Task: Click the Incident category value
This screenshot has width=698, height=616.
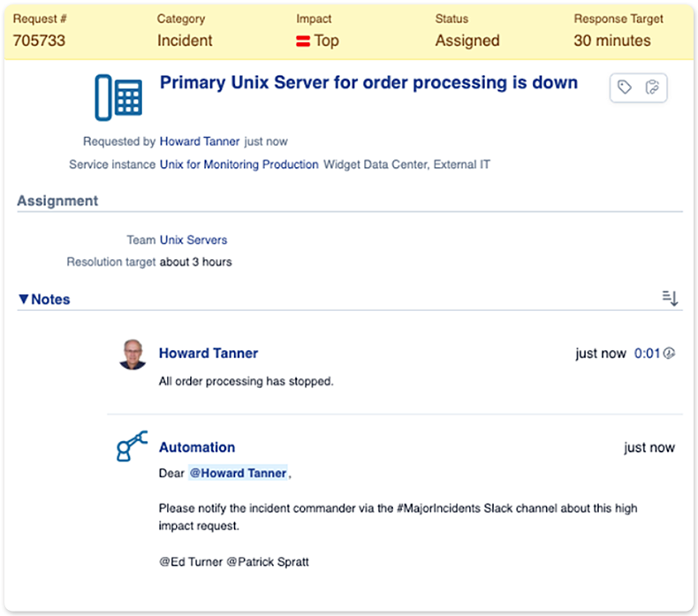Action: coord(185,41)
